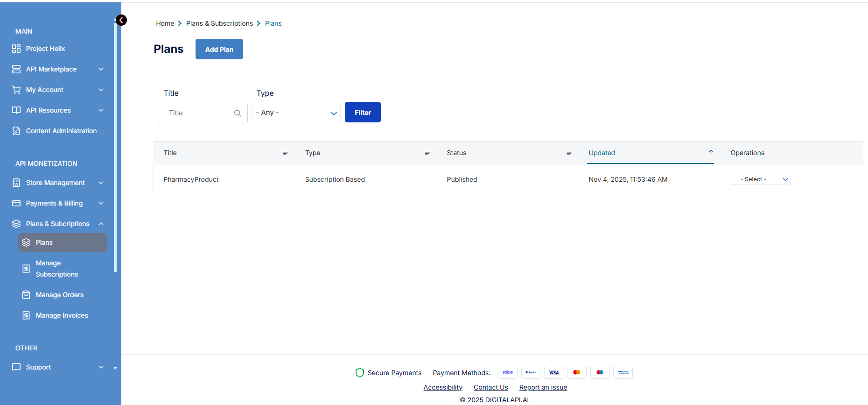Collapse the sidebar with the arrow button
This screenshot has height=405, width=868.
(121, 20)
